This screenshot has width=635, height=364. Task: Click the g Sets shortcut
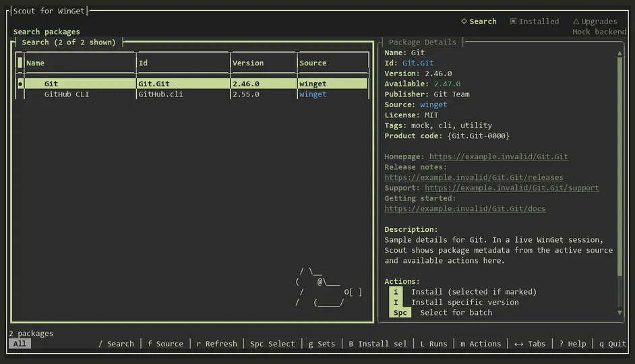pos(322,344)
